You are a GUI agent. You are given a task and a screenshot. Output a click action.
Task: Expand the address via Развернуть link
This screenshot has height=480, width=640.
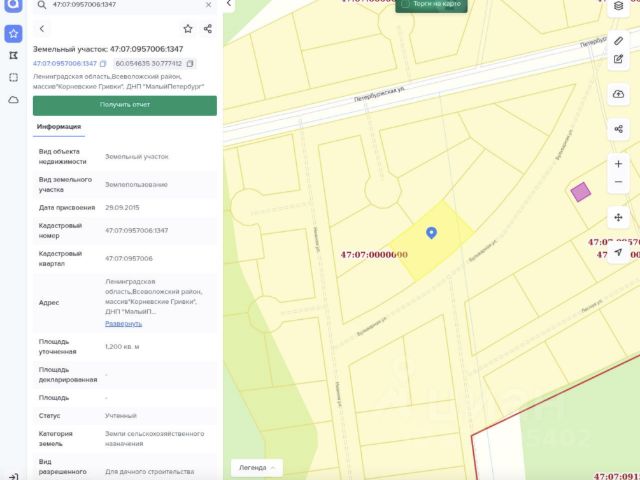(124, 323)
